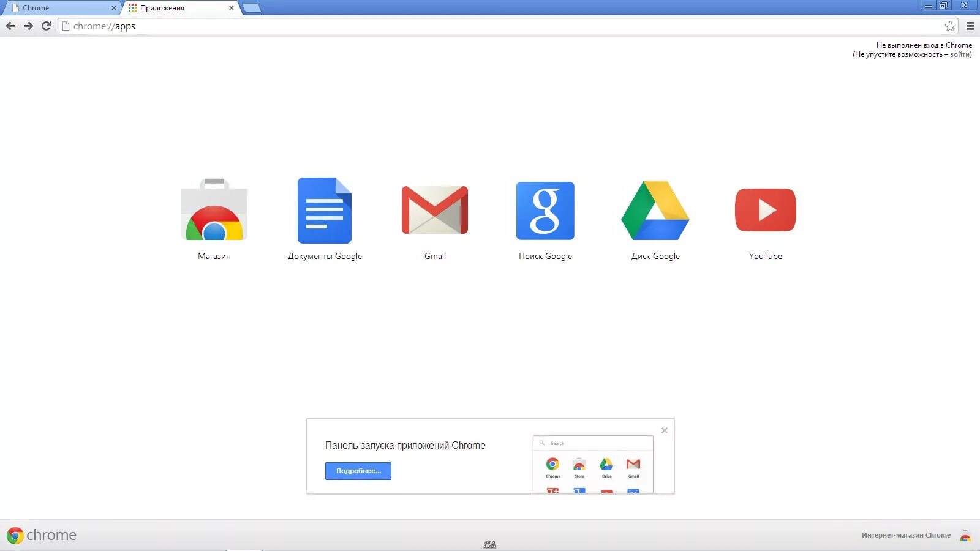The image size is (980, 551).
Task: Open the Магазин (Chrome Web Store) app
Action: 214,210
